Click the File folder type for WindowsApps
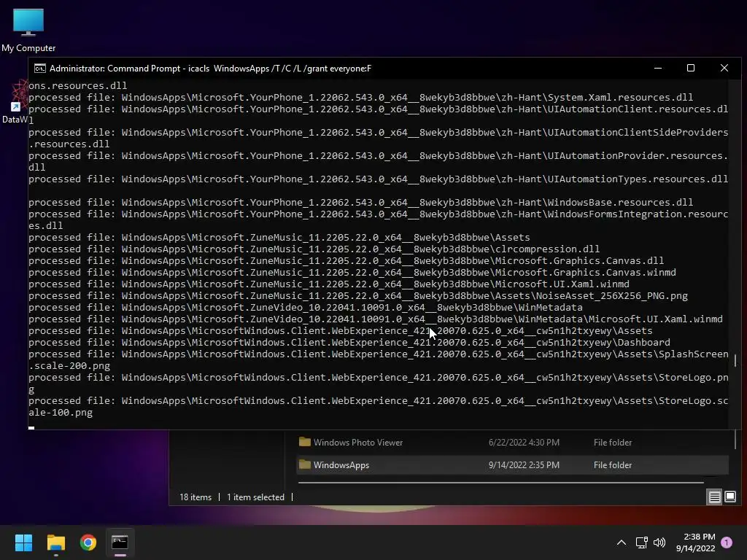This screenshot has width=747, height=560. (x=613, y=465)
